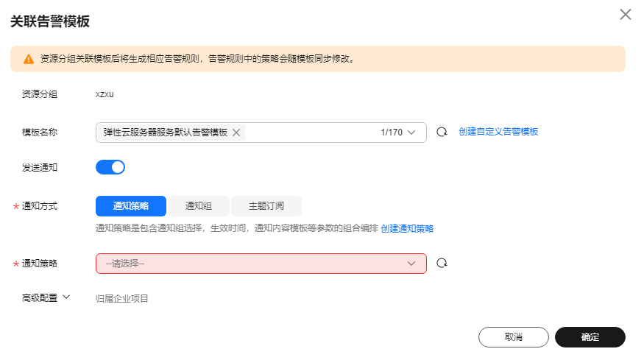Follow the 创建通知策略 link

coord(407,228)
